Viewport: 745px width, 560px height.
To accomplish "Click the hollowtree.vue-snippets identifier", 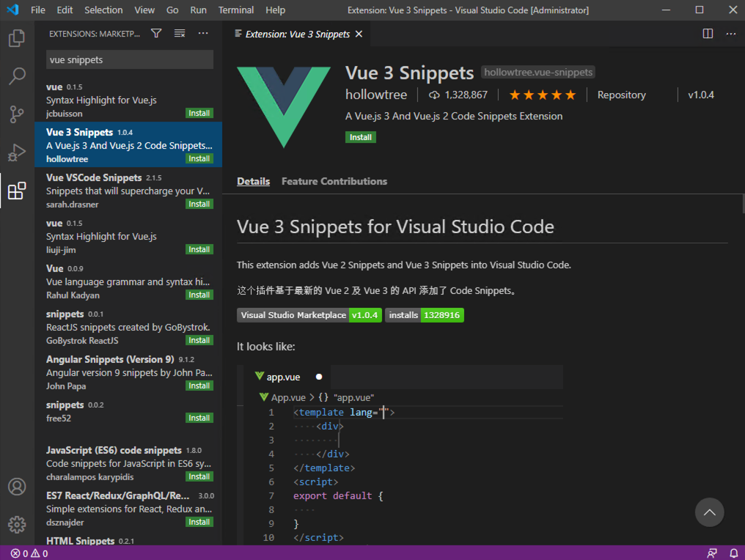I will pyautogui.click(x=538, y=72).
